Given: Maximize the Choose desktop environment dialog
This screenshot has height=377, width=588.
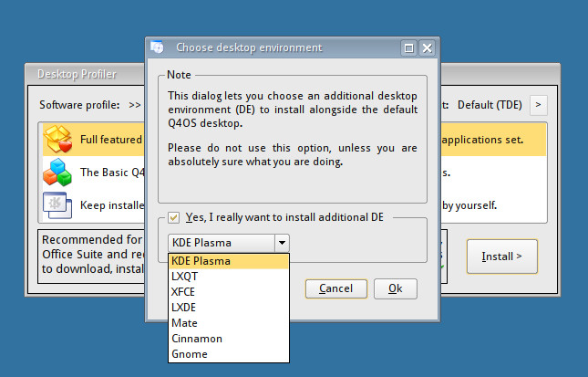Looking at the screenshot, I should pos(408,48).
